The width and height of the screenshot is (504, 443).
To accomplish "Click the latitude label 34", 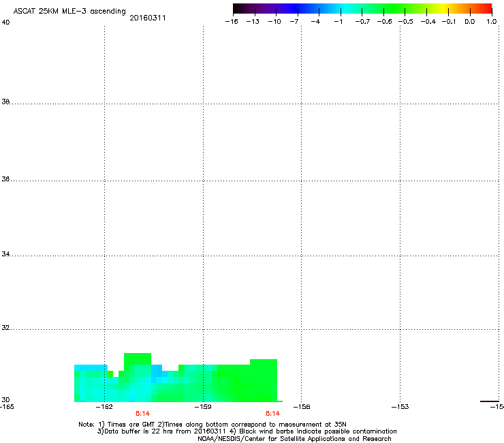I will coord(5,254).
